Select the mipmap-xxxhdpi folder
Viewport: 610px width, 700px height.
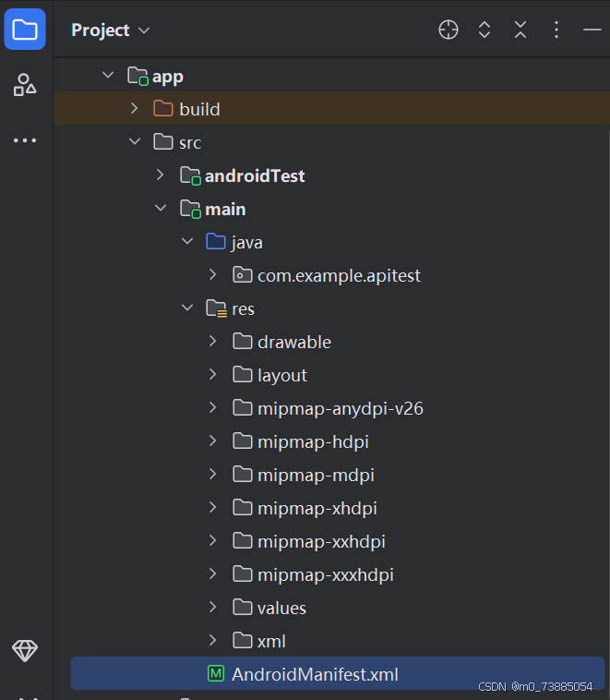(x=325, y=574)
